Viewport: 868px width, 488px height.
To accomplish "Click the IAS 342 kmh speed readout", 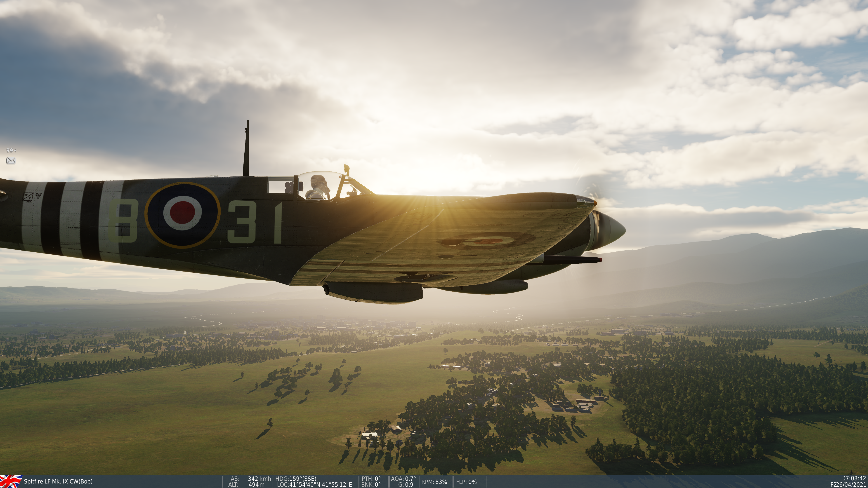I will point(250,479).
